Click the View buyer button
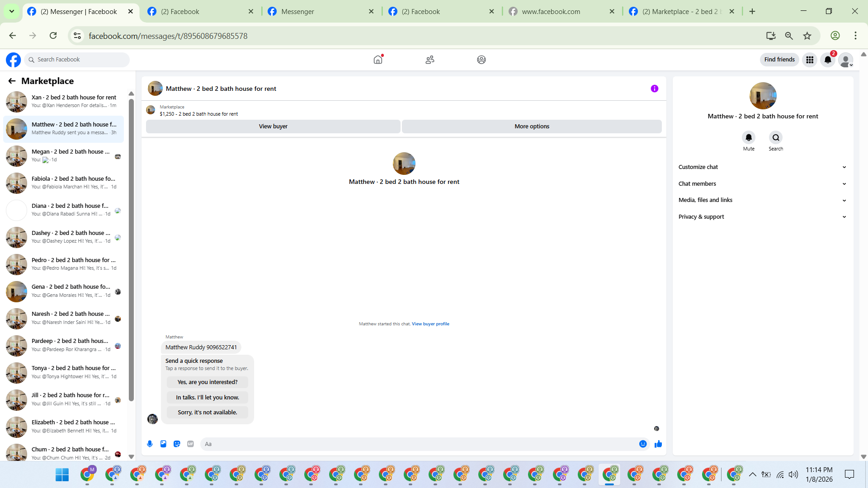This screenshot has height=488, width=868. (x=273, y=127)
